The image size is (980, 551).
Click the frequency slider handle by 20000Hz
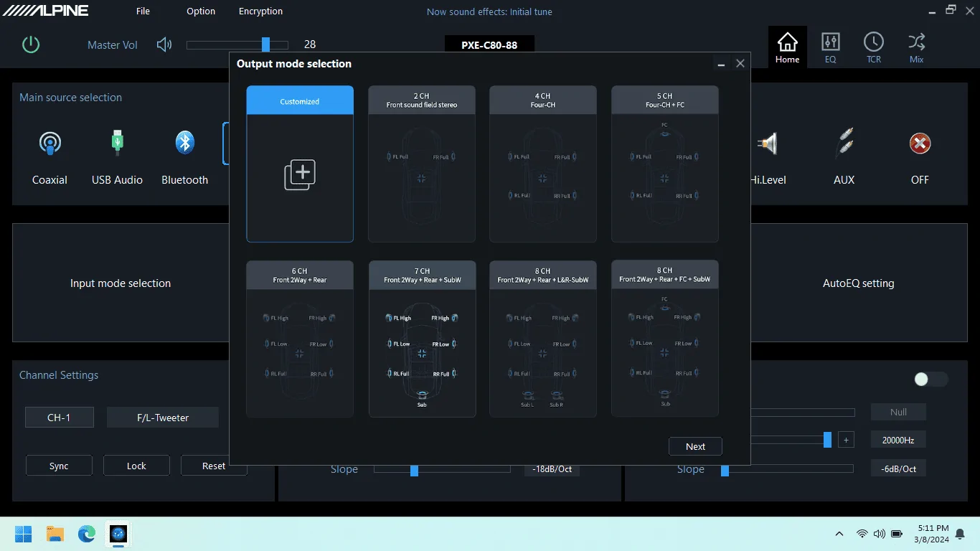click(x=827, y=440)
